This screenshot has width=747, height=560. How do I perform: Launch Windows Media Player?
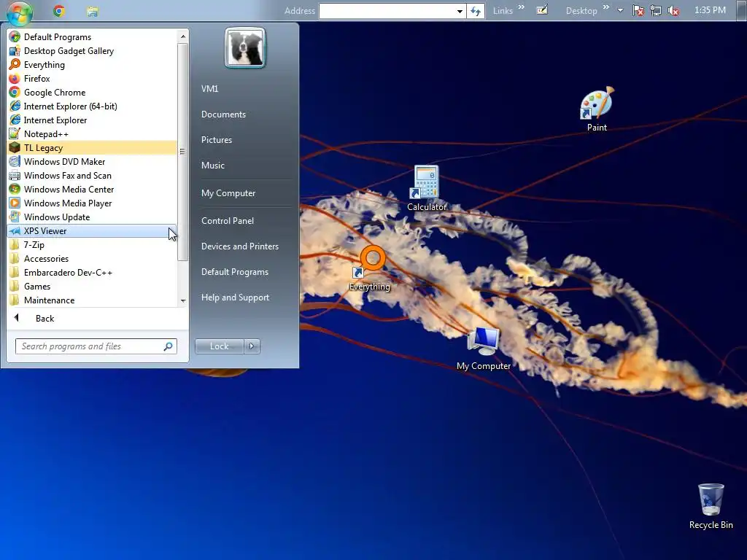pyautogui.click(x=92, y=203)
